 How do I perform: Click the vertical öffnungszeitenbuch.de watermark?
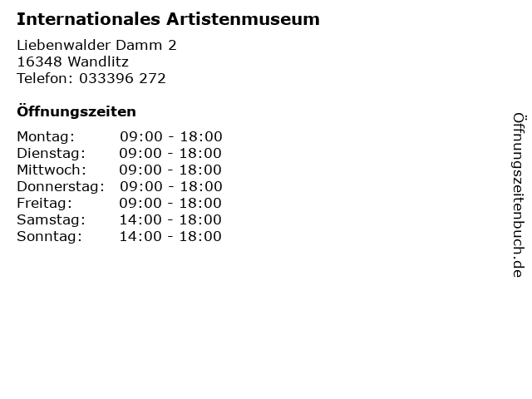tap(519, 195)
